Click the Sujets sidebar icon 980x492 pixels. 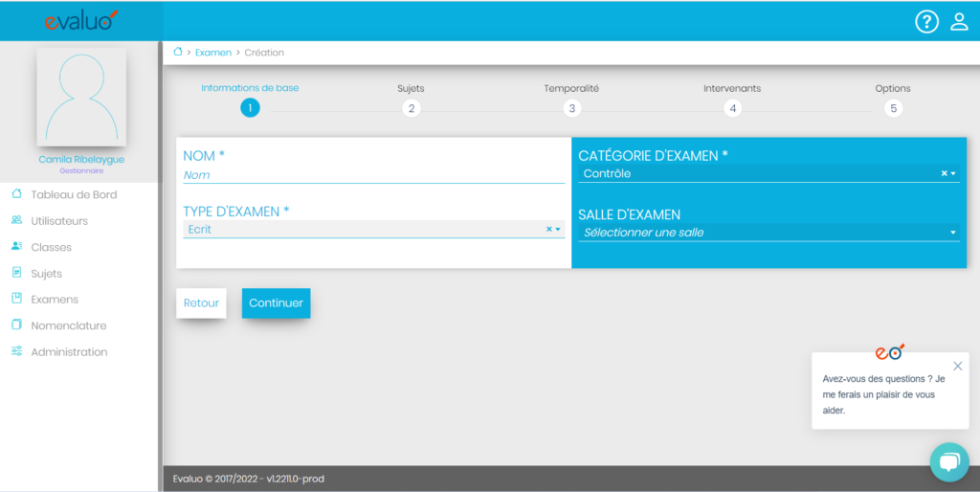tap(16, 273)
